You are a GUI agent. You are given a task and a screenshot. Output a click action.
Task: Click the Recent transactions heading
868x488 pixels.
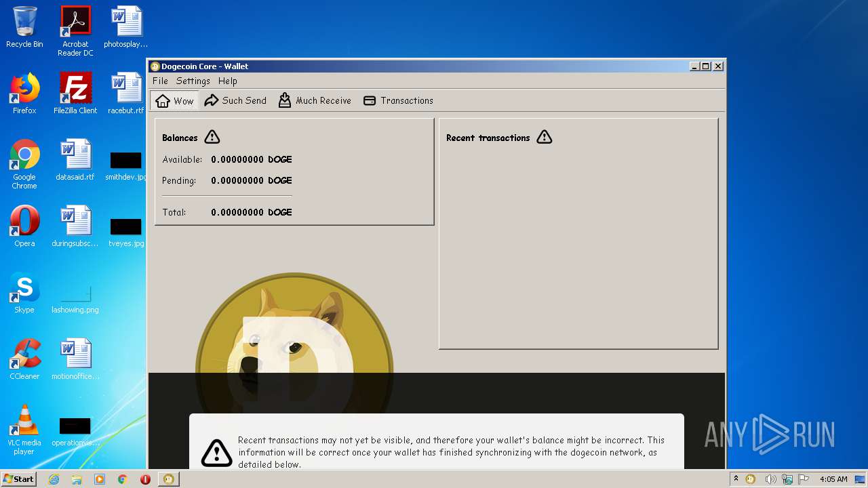(488, 138)
